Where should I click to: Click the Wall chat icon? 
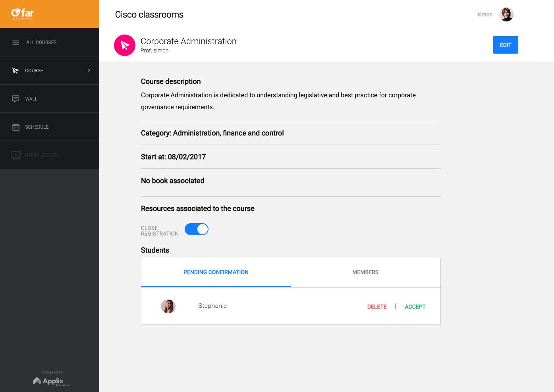click(15, 99)
